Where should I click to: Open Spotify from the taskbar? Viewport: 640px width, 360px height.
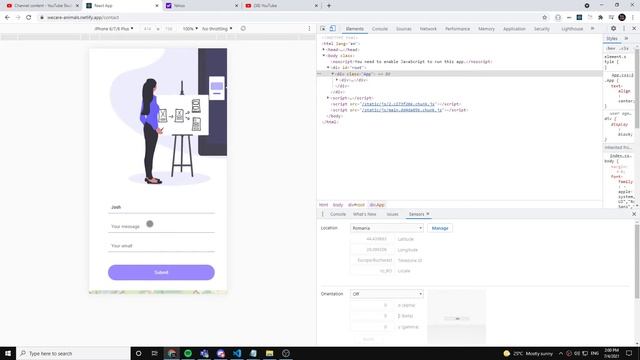188,353
